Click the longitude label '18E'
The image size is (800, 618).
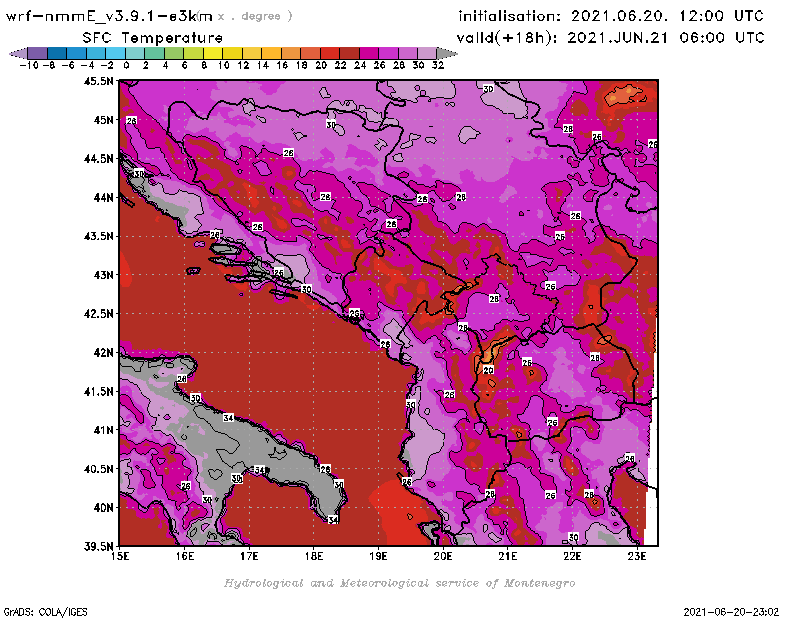[314, 556]
